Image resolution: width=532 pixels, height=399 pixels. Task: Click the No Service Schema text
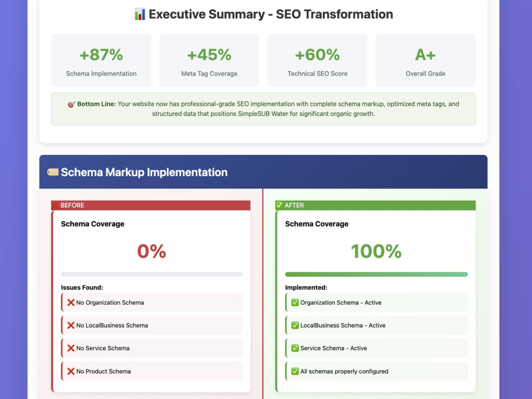coord(103,348)
